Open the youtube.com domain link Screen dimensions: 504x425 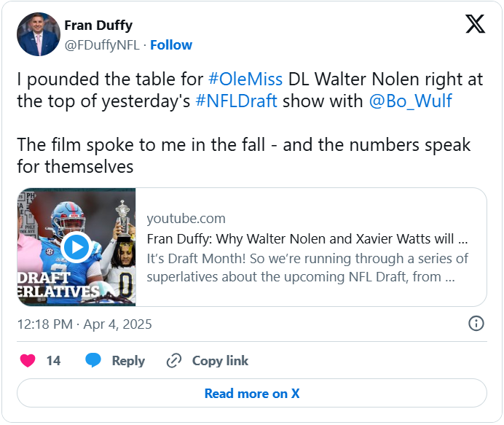tap(186, 219)
